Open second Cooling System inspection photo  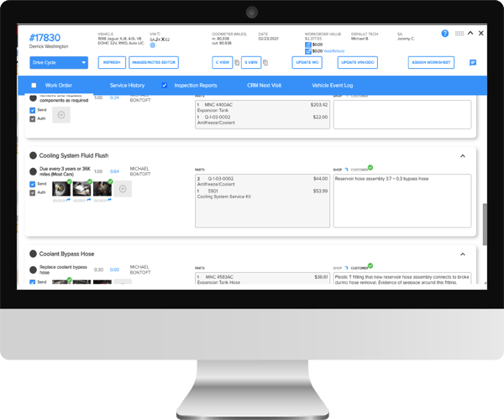(81, 189)
